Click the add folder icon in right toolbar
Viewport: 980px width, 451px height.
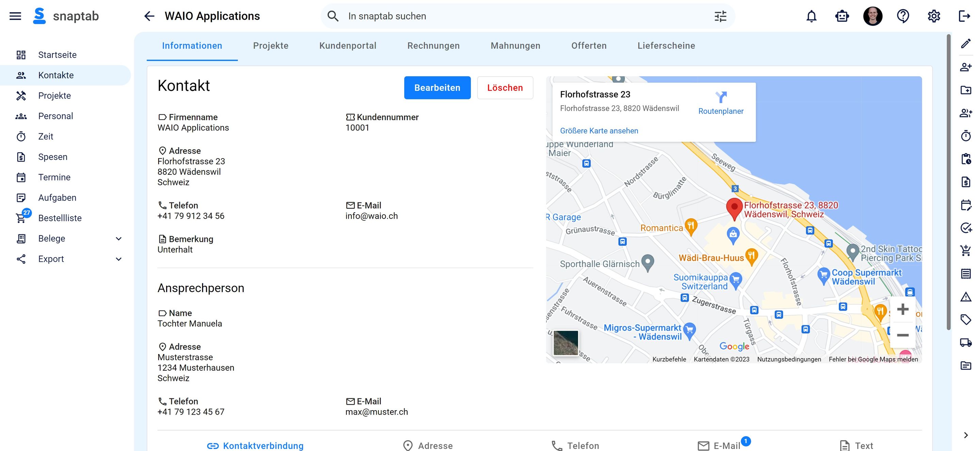click(966, 90)
